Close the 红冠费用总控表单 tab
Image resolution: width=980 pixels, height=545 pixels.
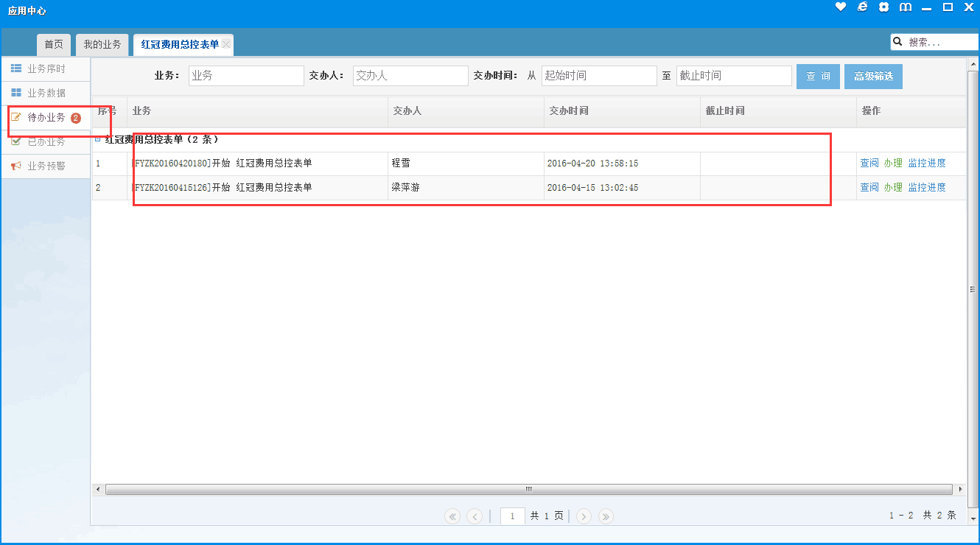pyautogui.click(x=226, y=44)
